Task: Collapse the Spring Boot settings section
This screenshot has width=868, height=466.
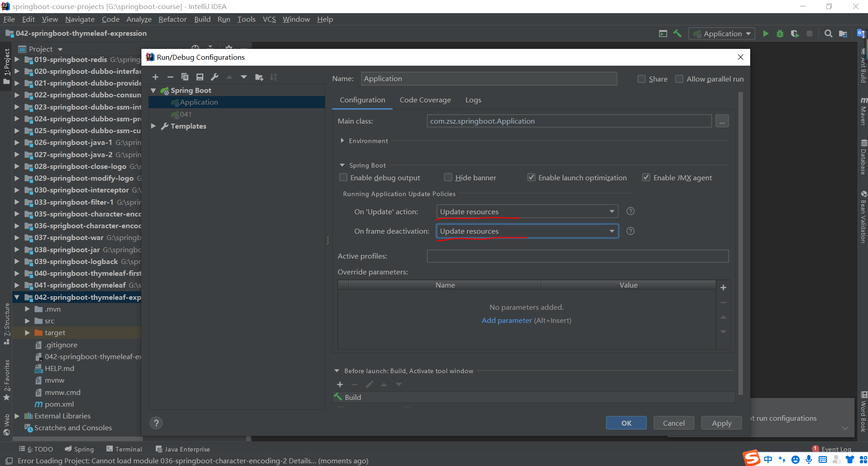Action: (342, 165)
